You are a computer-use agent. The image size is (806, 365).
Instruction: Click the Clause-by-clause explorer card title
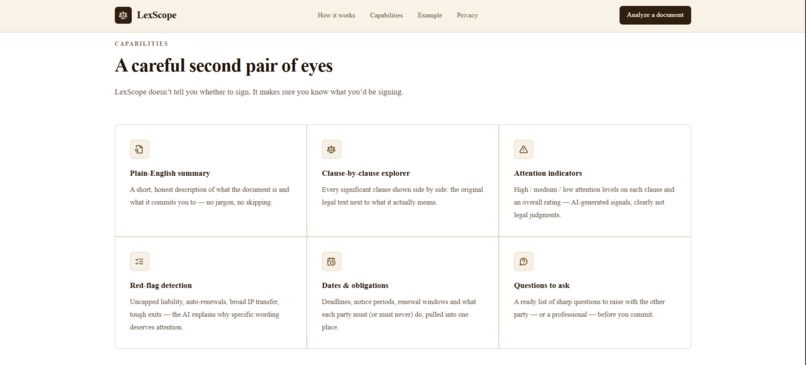[366, 173]
